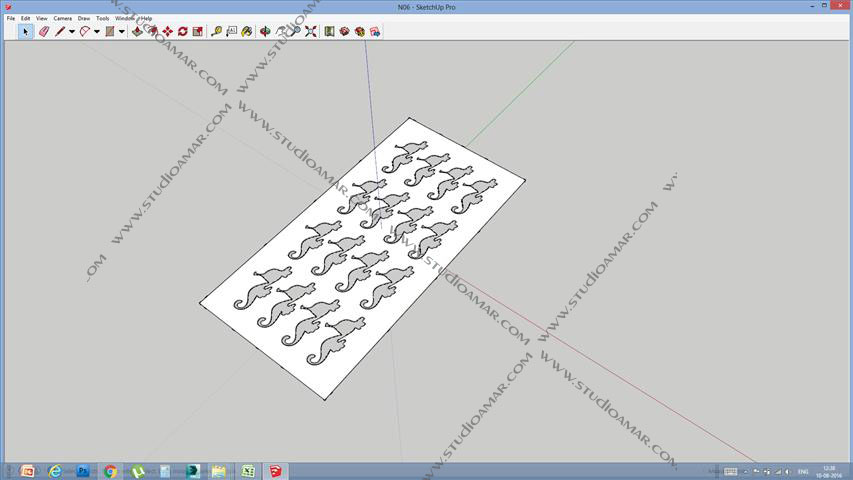Click the Zoom Extents icon

click(x=311, y=32)
